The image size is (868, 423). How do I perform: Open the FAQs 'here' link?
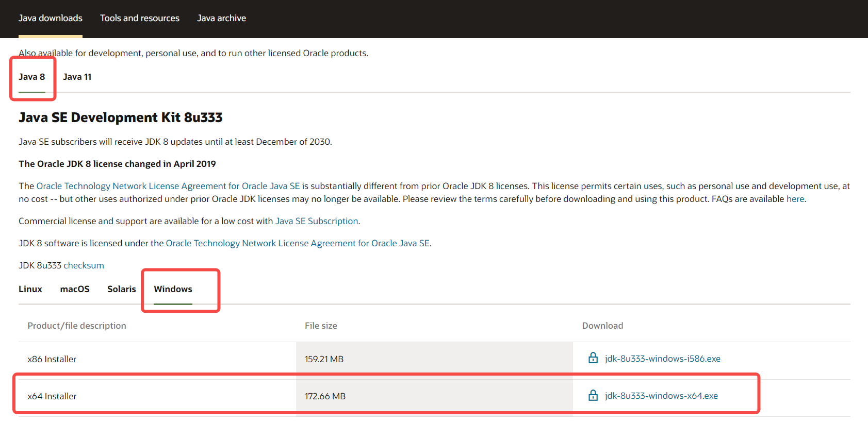tap(795, 199)
